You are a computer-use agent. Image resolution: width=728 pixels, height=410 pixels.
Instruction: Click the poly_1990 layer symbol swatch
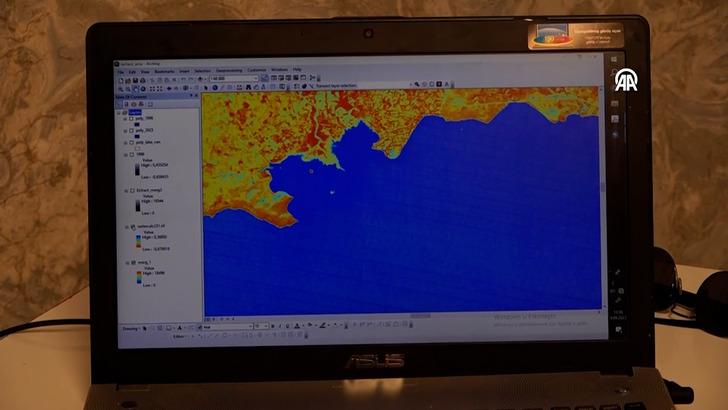137,124
